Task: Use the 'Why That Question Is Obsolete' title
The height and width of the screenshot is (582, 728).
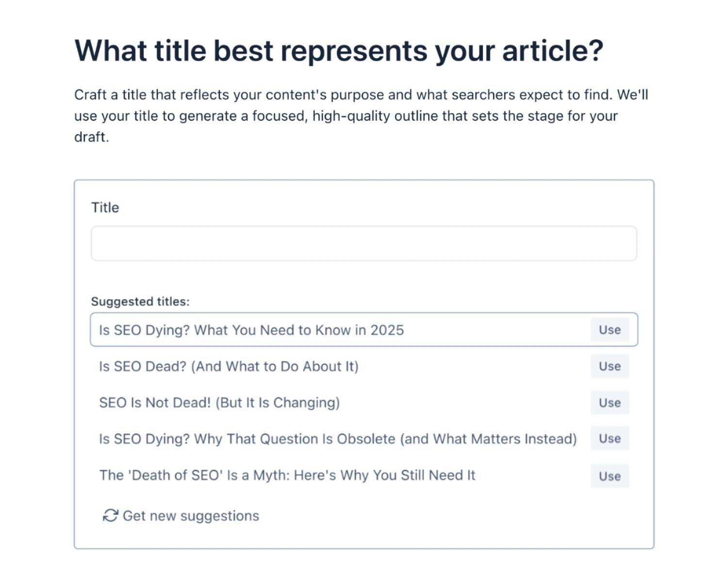Action: (610, 438)
